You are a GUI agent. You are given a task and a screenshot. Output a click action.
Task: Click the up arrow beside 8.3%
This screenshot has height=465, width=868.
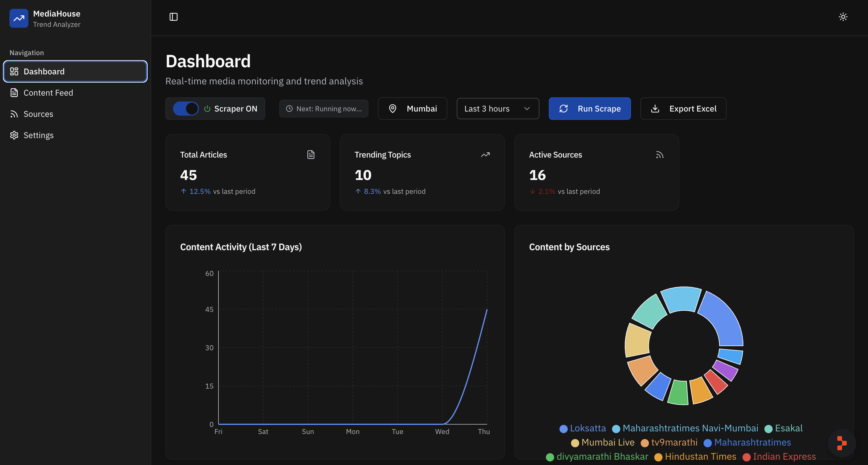[x=358, y=191]
